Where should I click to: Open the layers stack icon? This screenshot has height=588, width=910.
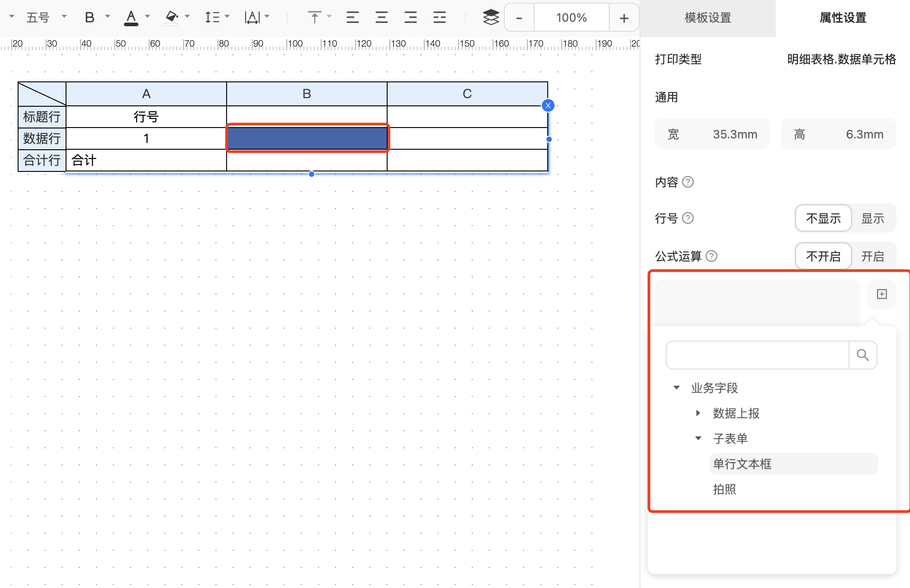coord(491,18)
